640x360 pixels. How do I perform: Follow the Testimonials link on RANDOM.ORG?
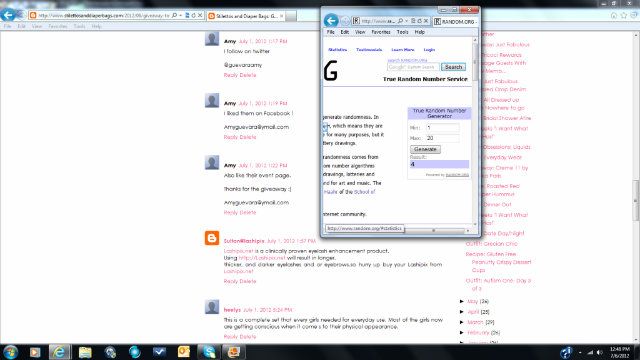[369, 50]
